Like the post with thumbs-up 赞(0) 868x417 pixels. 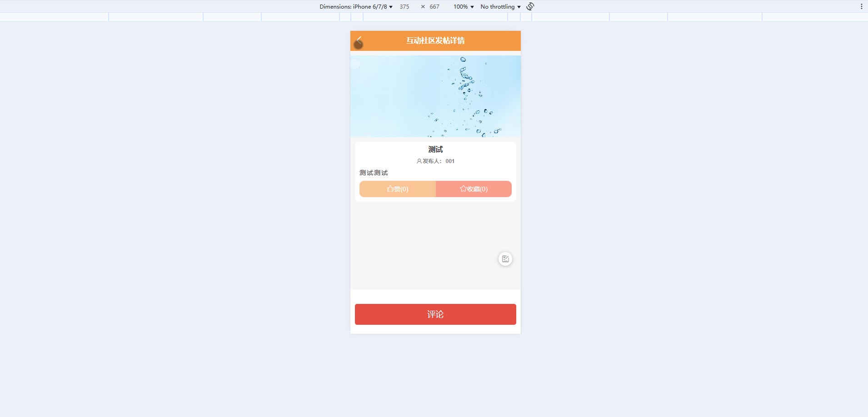point(398,189)
